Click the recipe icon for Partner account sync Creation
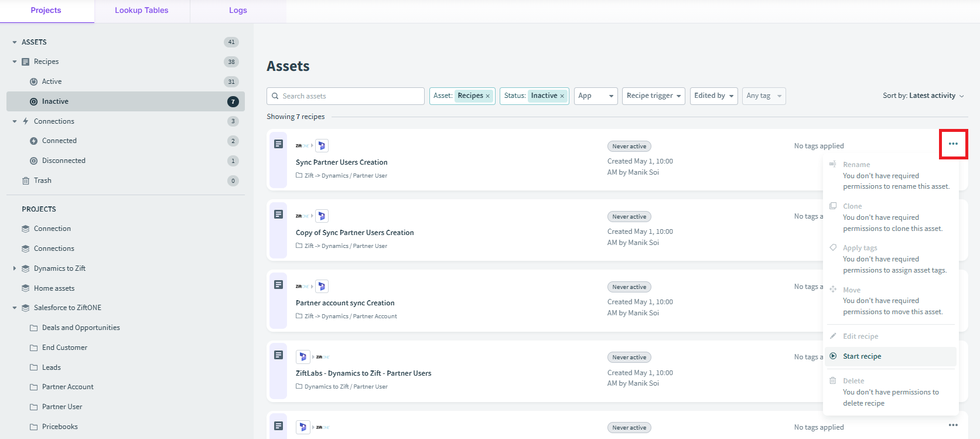The image size is (980, 439). (279, 285)
